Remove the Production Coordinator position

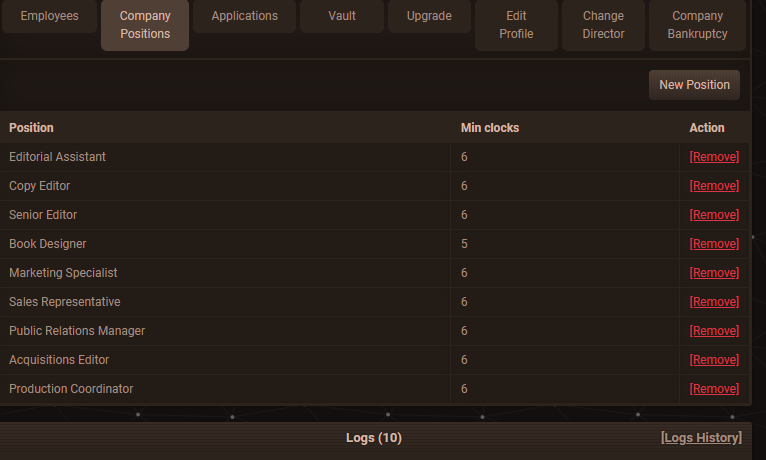pyautogui.click(x=714, y=389)
